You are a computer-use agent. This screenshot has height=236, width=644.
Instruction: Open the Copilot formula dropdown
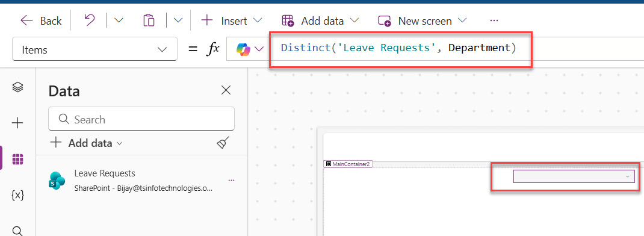(249, 49)
